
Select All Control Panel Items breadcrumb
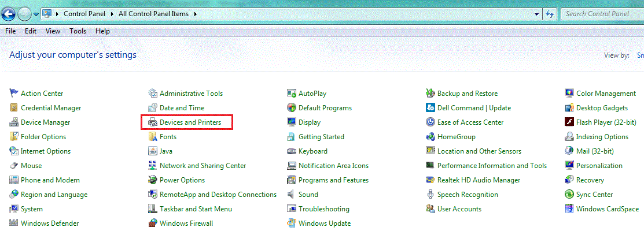[x=153, y=13]
